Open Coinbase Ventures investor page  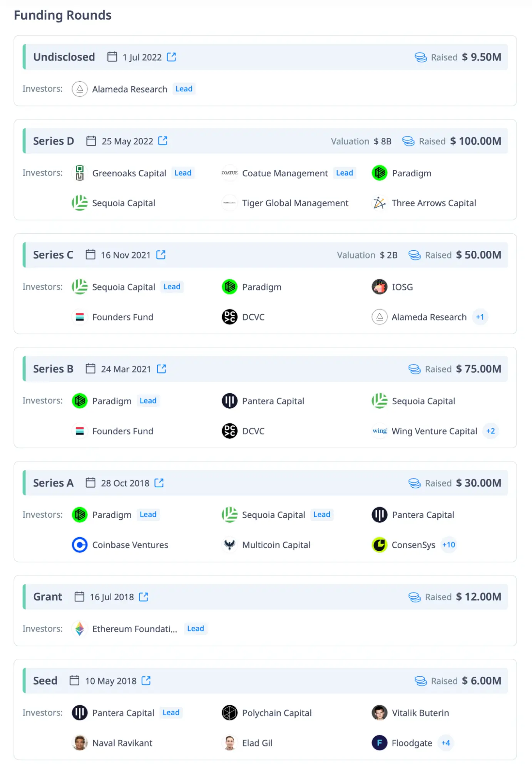pos(130,545)
